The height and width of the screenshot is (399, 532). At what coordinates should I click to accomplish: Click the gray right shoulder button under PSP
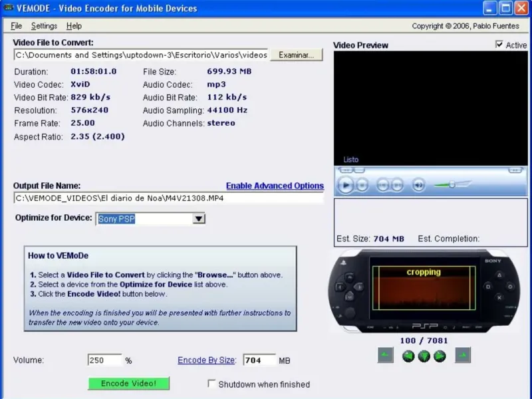click(x=463, y=356)
